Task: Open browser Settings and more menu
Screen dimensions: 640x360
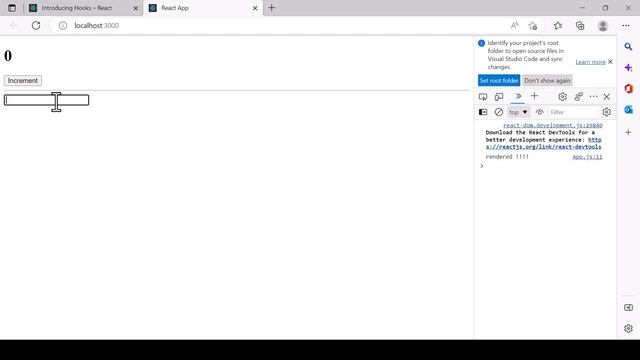Action: point(626,26)
